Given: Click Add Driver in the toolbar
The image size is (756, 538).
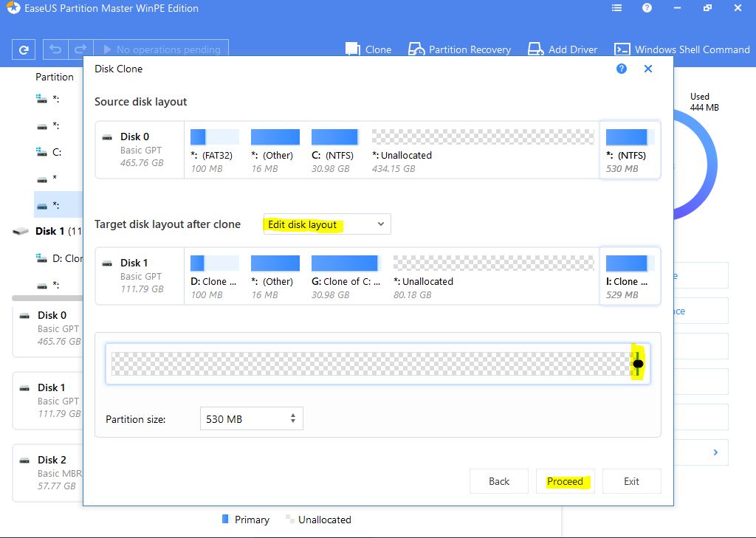Looking at the screenshot, I should (x=563, y=49).
